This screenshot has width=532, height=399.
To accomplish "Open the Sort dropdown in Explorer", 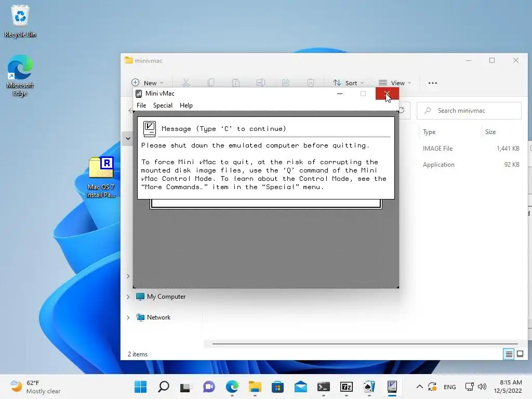I will 349,83.
